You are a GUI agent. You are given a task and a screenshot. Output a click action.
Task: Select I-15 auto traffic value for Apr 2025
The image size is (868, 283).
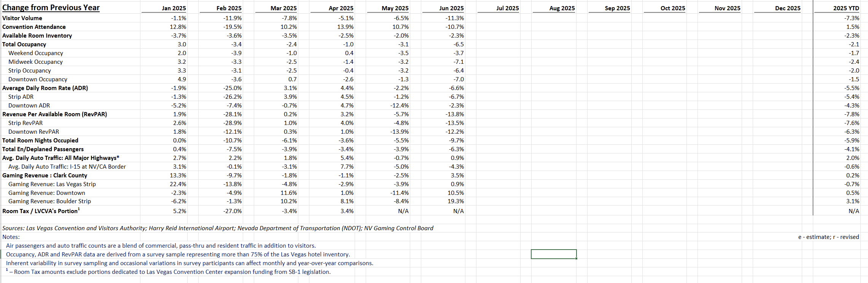pyautogui.click(x=347, y=166)
